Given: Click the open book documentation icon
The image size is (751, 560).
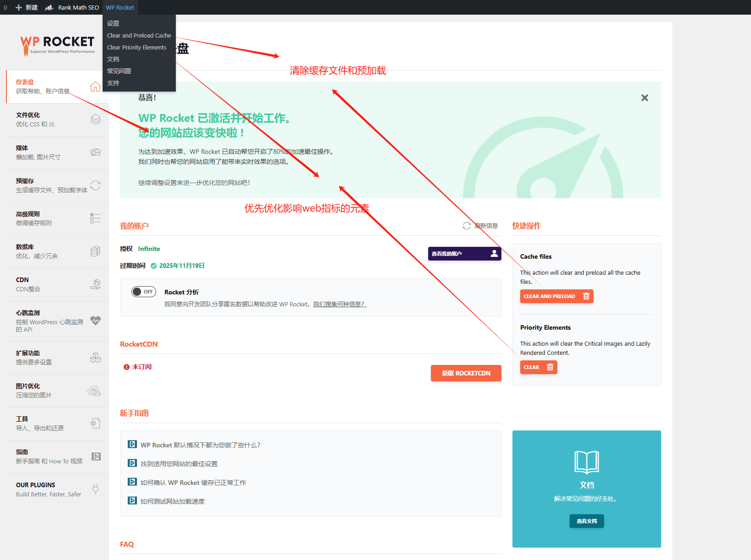Looking at the screenshot, I should tap(587, 462).
